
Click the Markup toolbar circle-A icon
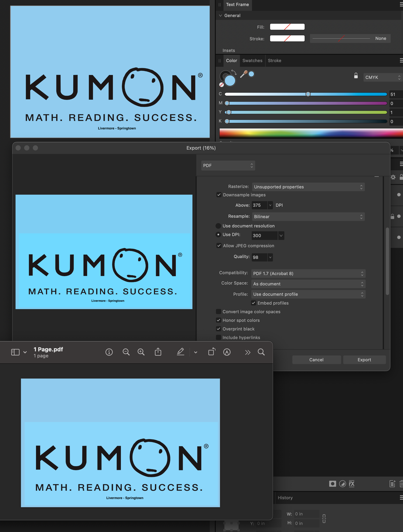tap(227, 352)
